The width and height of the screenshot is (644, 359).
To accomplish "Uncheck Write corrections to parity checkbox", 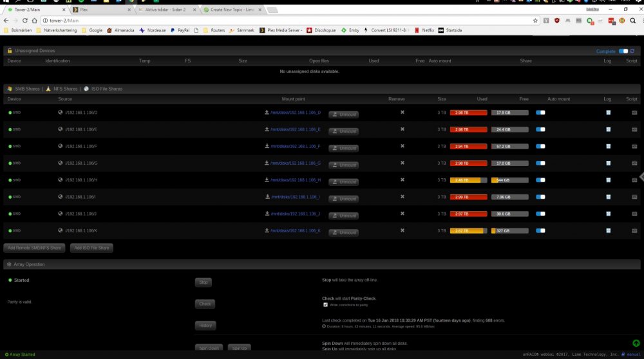I will coord(325,305).
